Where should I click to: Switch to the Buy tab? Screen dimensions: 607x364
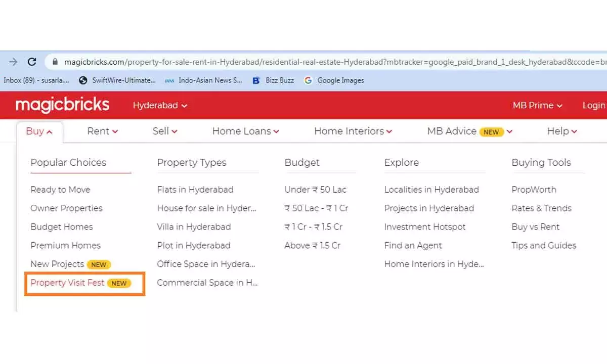[x=35, y=131]
